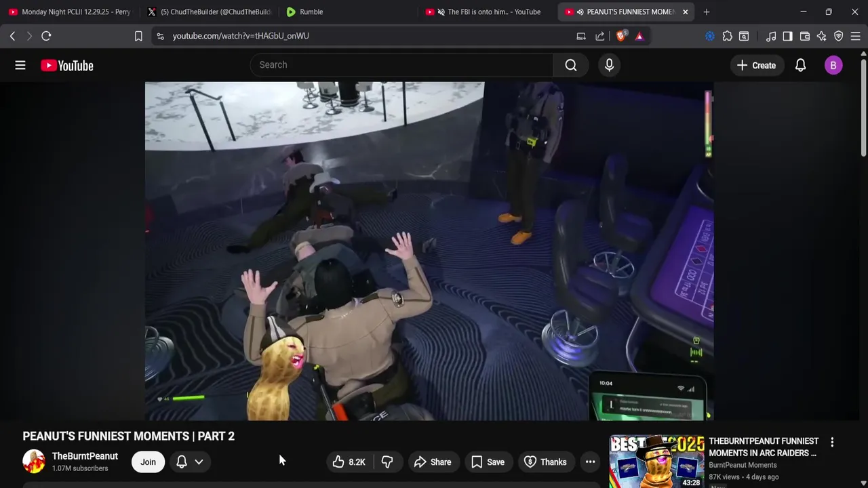868x488 pixels.
Task: Click the video title PEANUT'S FUNNIEST MOMENTS PART 2
Action: [x=129, y=436]
